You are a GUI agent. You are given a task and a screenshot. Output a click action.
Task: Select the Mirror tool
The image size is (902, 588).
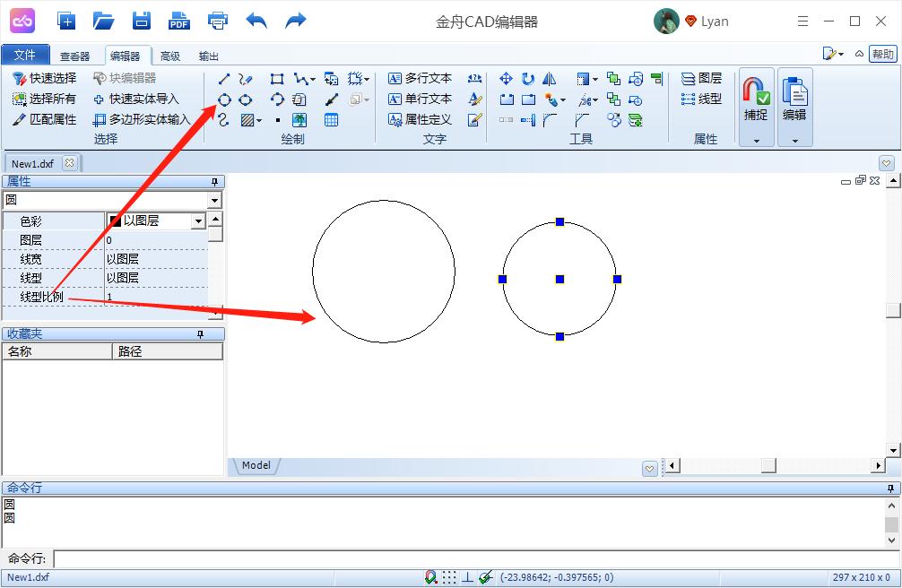551,79
